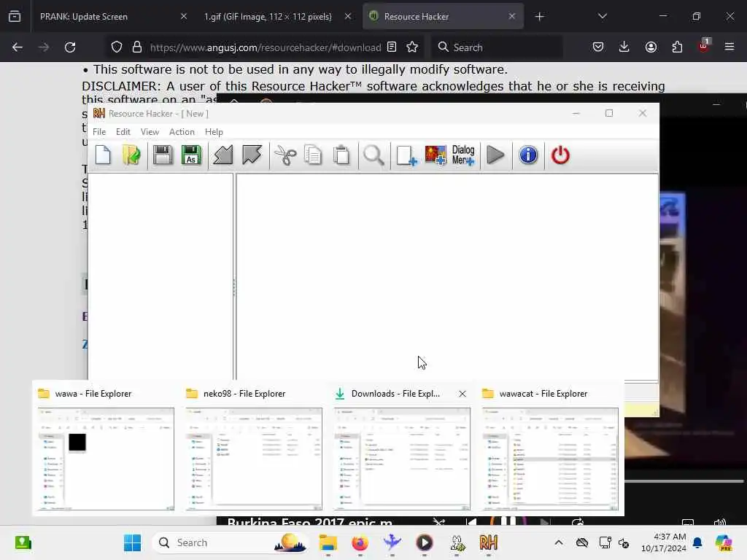Reload the current page
The width and height of the screenshot is (747, 560).
tap(70, 47)
